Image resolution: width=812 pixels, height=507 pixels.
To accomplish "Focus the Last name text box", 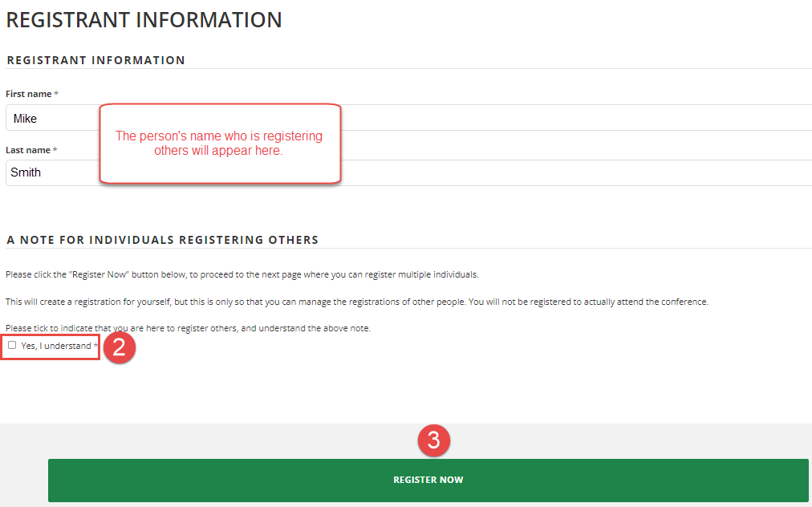I will click(x=562, y=173).
